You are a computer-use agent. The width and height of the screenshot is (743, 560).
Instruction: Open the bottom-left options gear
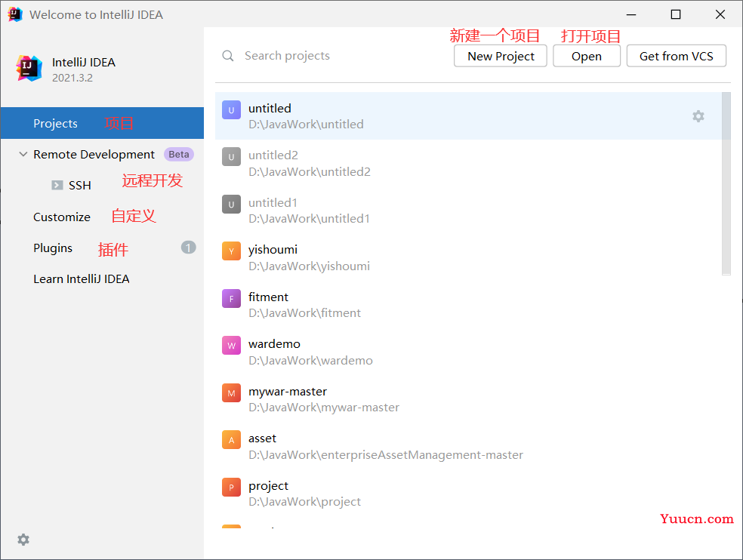click(23, 540)
